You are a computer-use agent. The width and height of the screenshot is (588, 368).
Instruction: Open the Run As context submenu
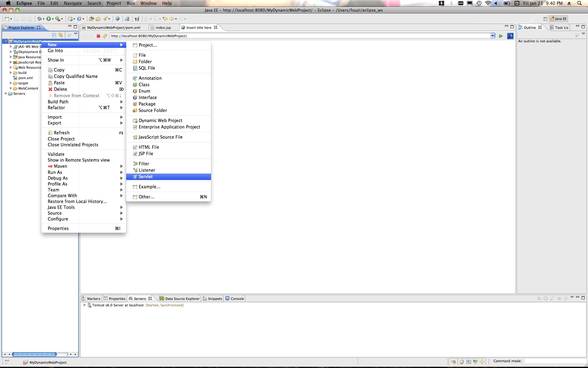coord(84,172)
